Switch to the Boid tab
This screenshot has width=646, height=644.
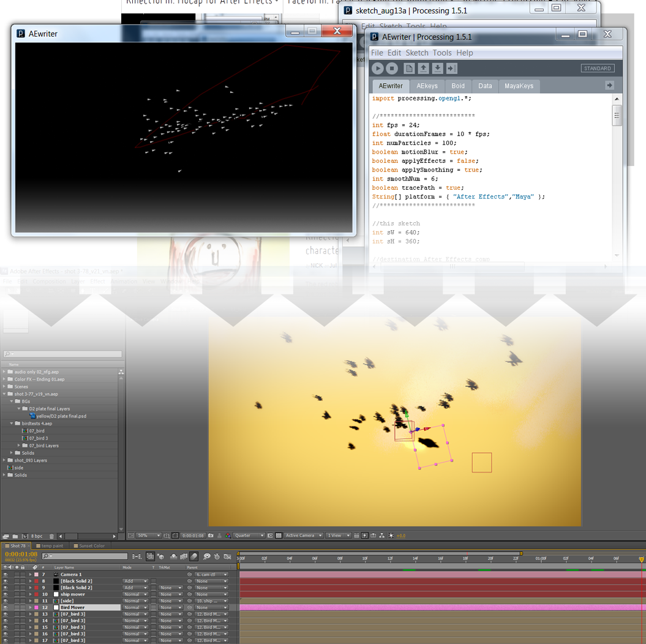click(x=458, y=86)
